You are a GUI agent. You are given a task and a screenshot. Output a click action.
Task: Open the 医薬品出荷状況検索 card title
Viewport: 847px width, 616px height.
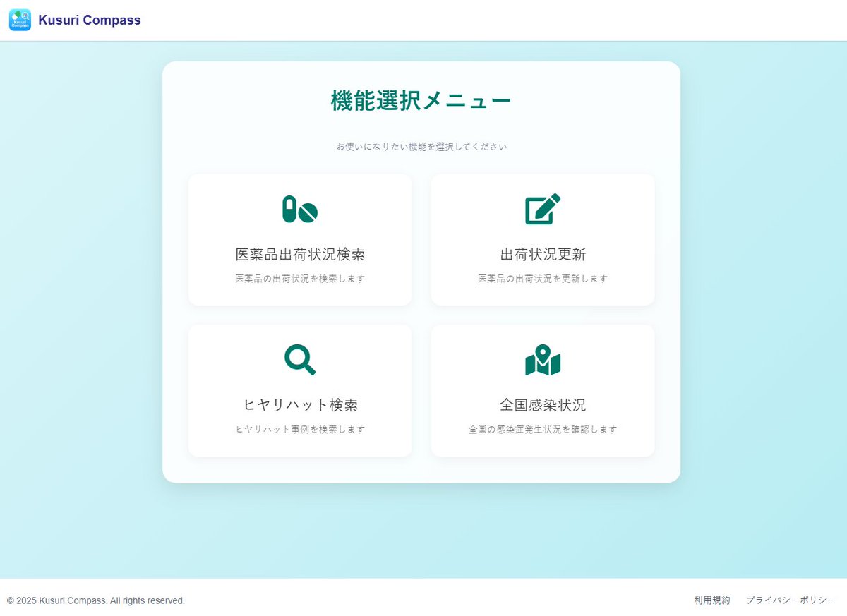(x=300, y=255)
